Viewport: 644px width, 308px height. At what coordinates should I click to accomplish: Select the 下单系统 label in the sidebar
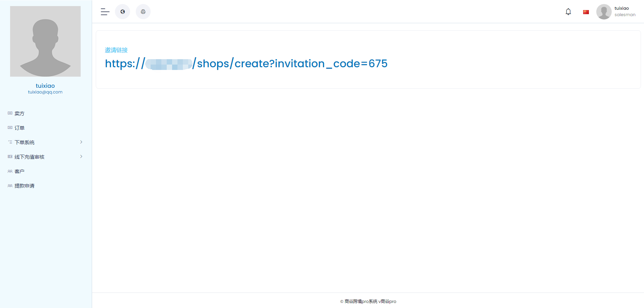(25, 143)
